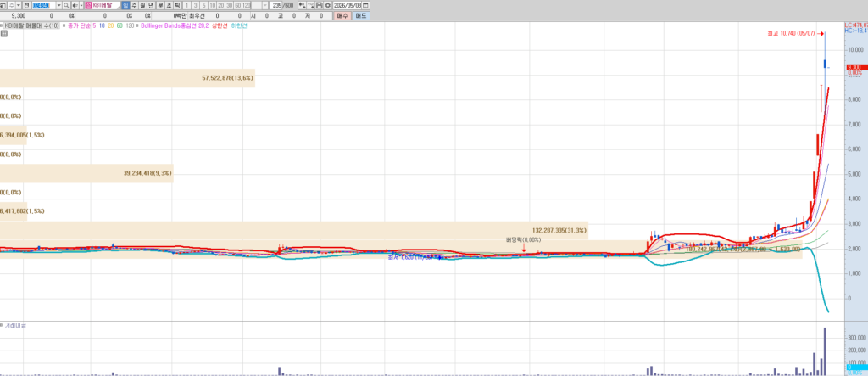Choose the 120 interval button
Viewport: 868px width, 376px height.
tap(247, 5)
